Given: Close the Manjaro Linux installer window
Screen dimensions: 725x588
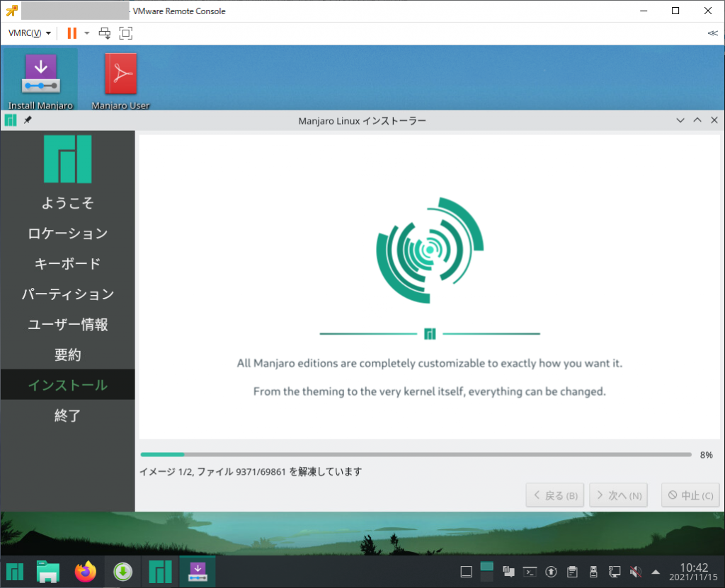Looking at the screenshot, I should point(714,120).
